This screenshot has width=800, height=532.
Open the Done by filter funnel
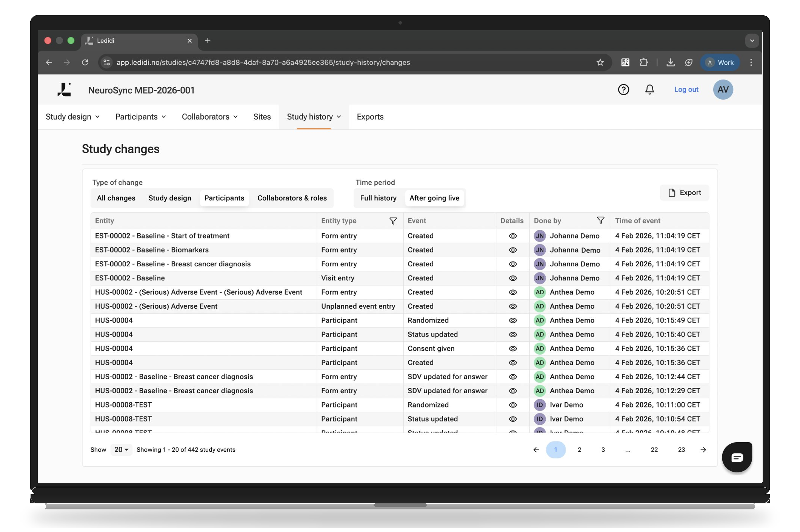tap(600, 220)
